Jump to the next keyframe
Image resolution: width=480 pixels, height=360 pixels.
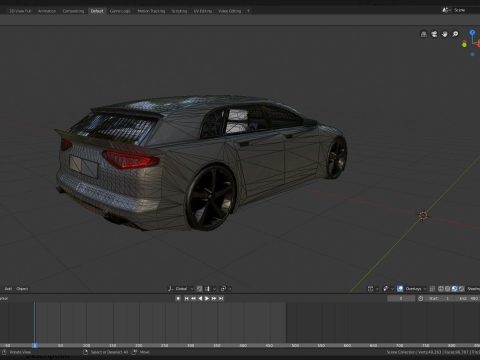(214, 298)
